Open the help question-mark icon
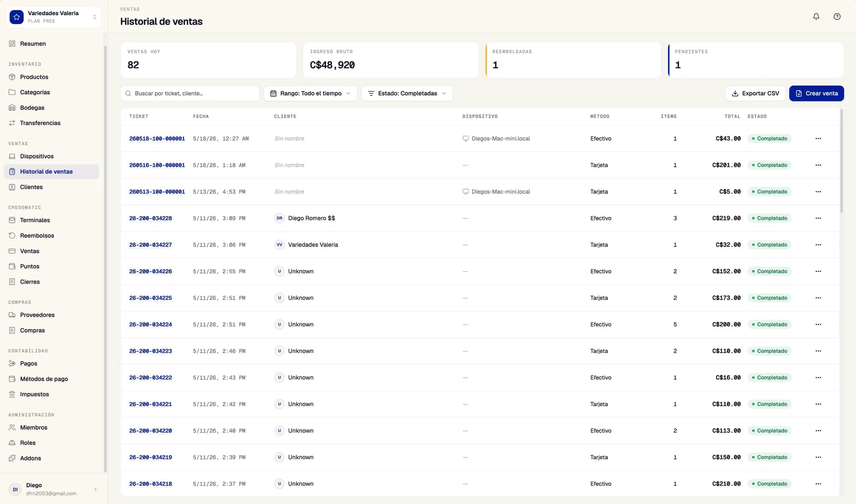The width and height of the screenshot is (856, 504). [837, 17]
